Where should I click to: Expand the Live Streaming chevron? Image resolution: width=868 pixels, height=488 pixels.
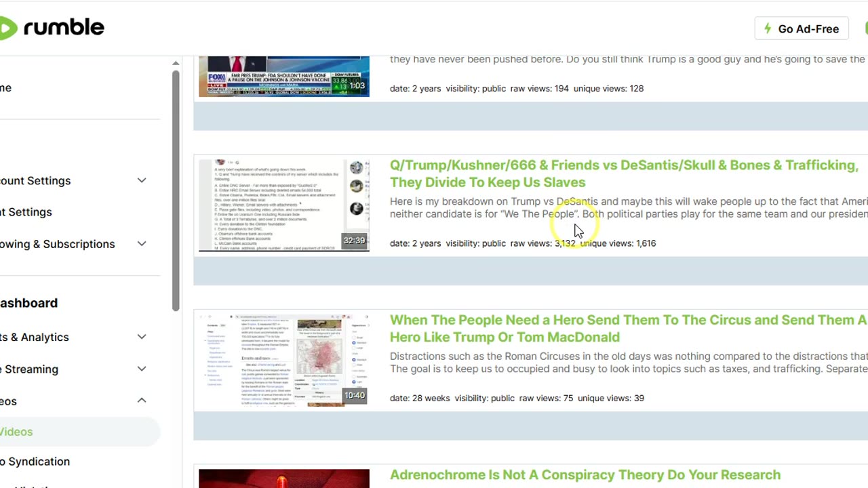pos(142,369)
